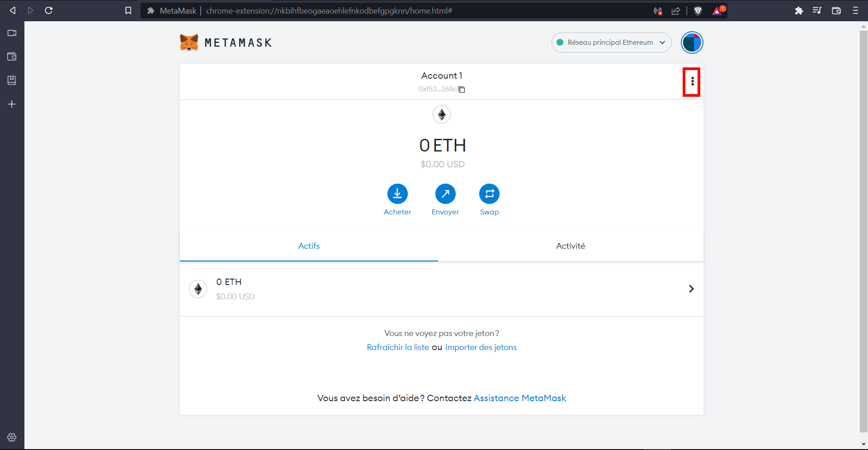This screenshot has width=868, height=450.
Task: Click the page vertical scrollbar
Action: point(863,231)
